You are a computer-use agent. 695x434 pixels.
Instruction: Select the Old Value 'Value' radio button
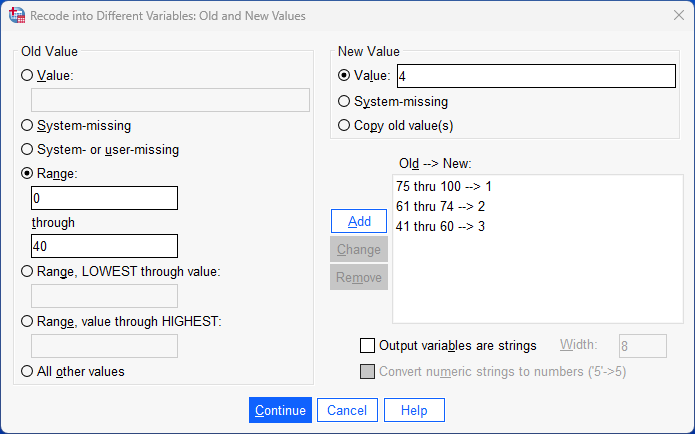27,75
